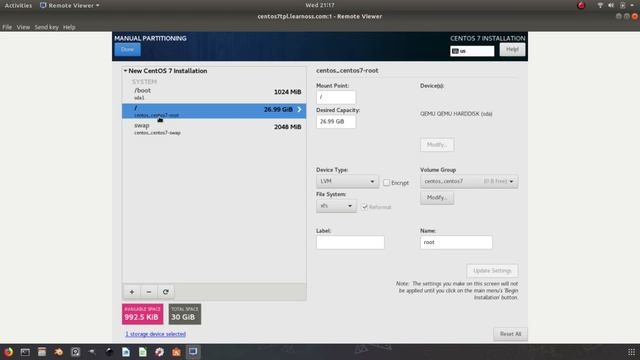Click the red recording indicator in top bar
640x360 pixels.
point(581,5)
